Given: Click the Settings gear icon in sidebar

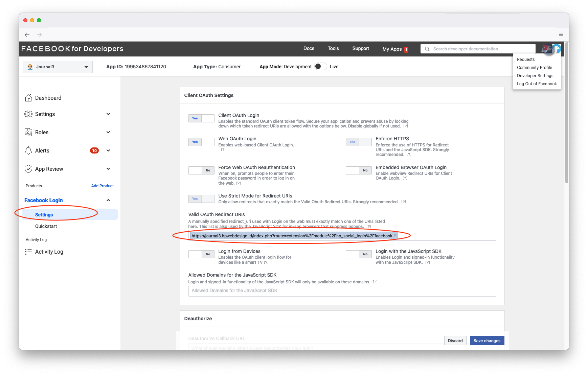Looking at the screenshot, I should click(28, 114).
